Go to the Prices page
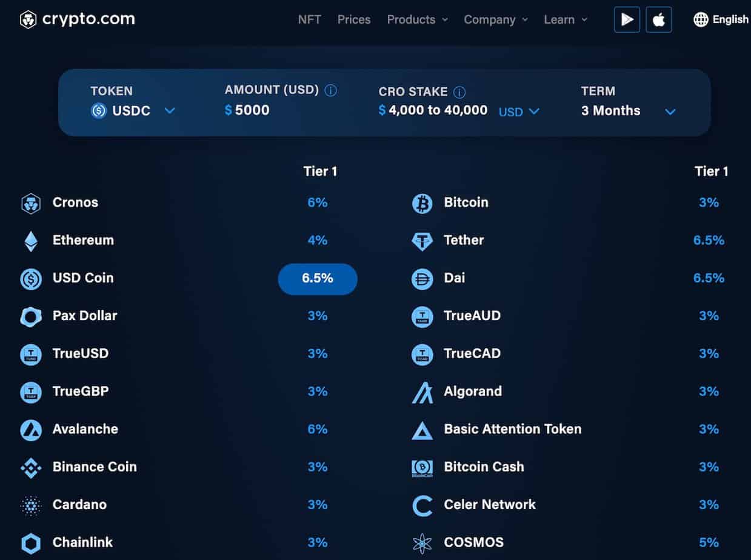751x560 pixels. point(354,19)
